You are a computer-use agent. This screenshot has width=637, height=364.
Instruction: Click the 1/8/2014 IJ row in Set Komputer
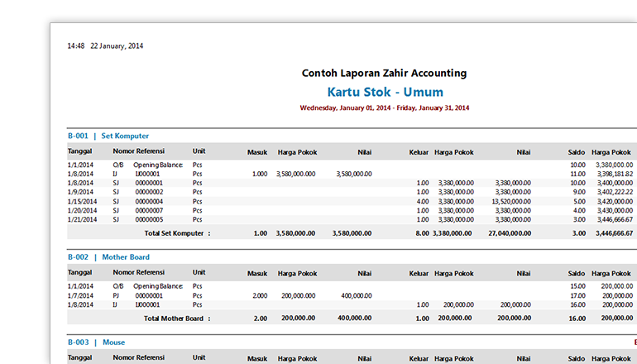[352, 174]
